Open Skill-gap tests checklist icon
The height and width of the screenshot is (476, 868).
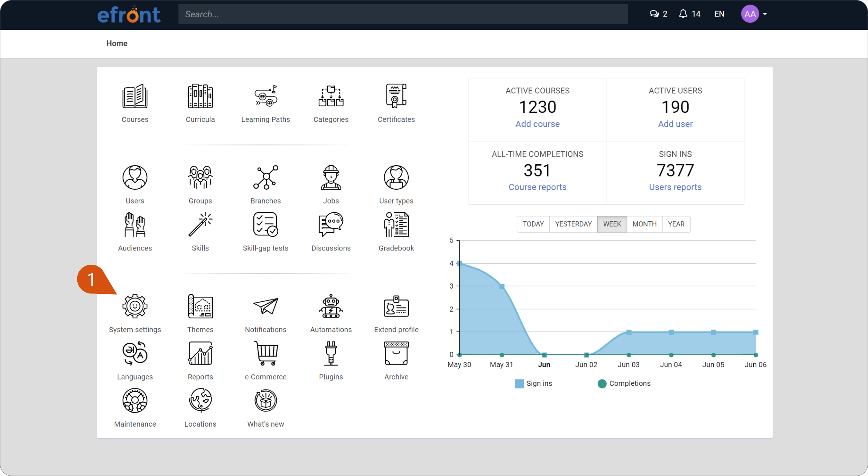266,225
